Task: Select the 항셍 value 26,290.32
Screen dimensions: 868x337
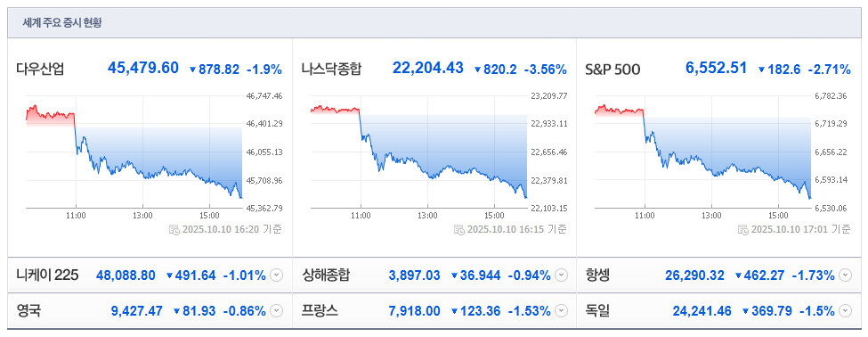Action: [694, 275]
